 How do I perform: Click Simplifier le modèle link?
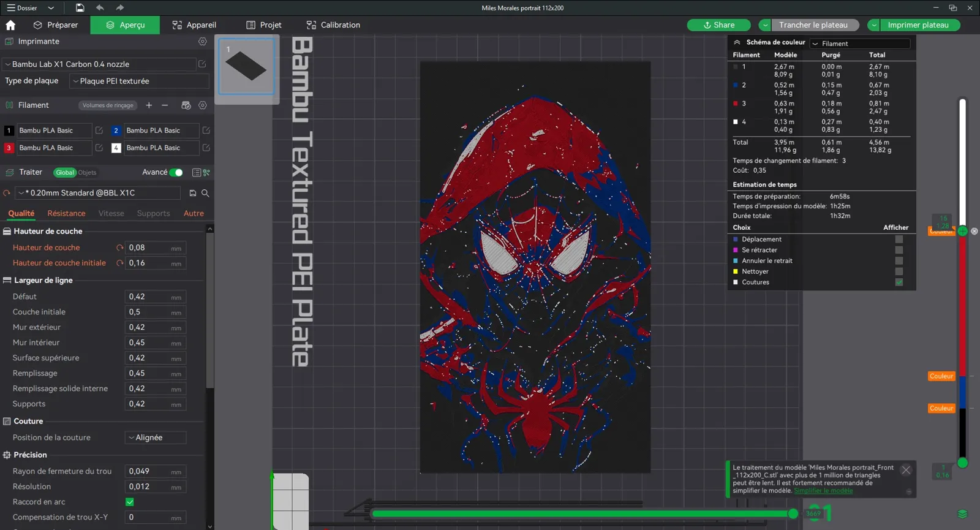coord(823,491)
